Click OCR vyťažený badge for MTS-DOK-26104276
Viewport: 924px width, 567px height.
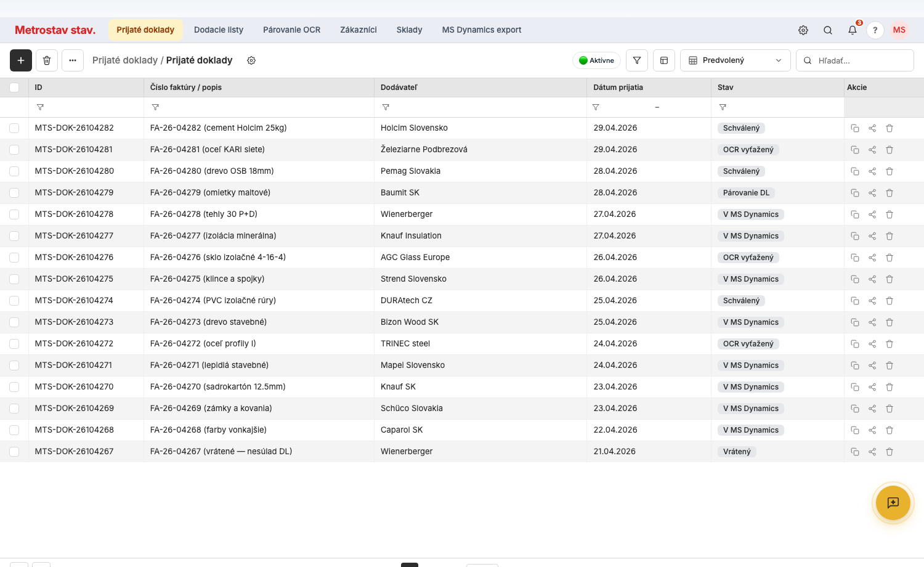(x=748, y=258)
